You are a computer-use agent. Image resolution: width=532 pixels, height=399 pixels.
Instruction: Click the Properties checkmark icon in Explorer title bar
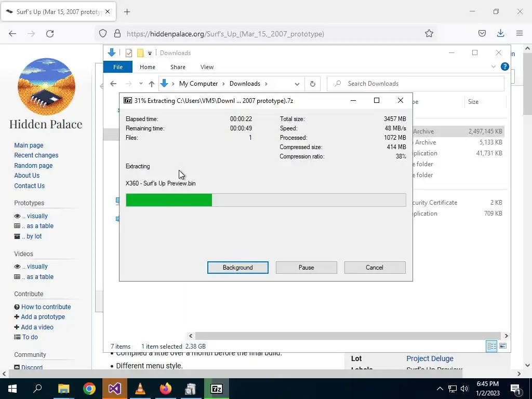pyautogui.click(x=129, y=53)
